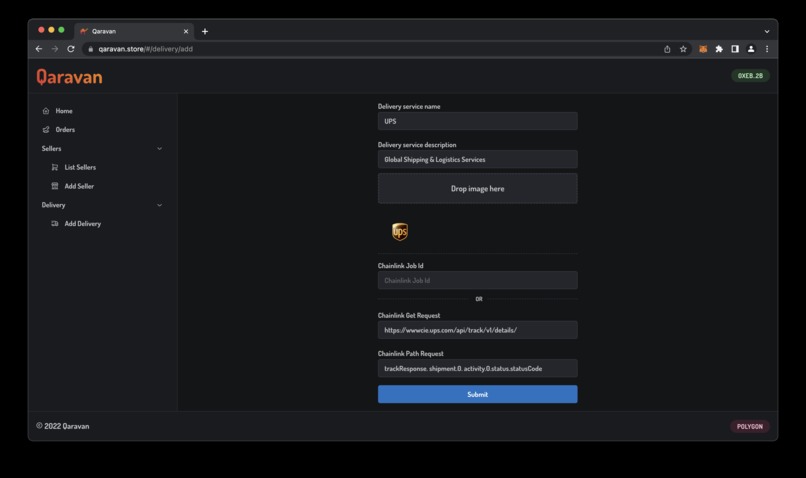The image size is (806, 478).
Task: Click the uploaded UPS logo thumbnail
Action: click(x=400, y=232)
